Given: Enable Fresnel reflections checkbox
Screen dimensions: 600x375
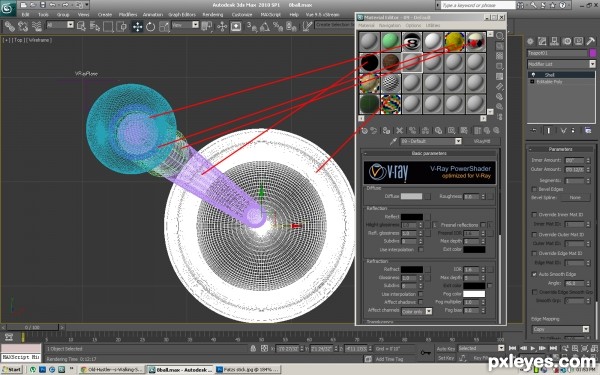Looking at the screenshot, I should tap(483, 225).
